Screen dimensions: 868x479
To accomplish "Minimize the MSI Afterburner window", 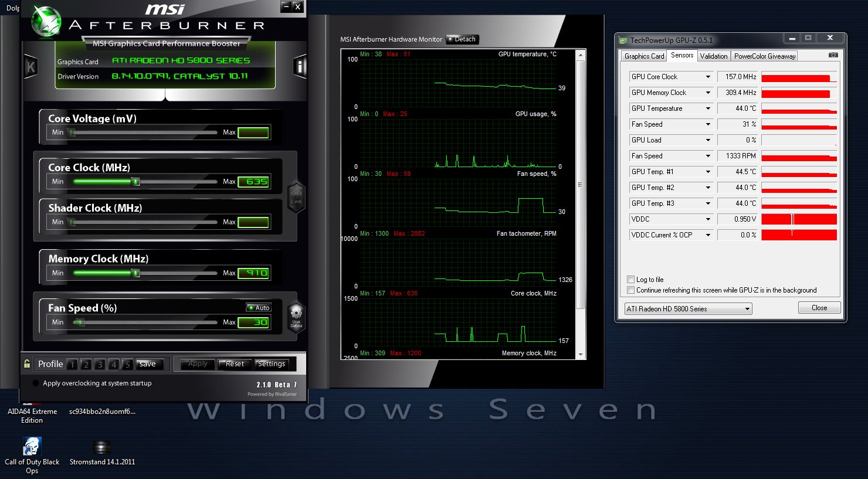I will 286,7.
